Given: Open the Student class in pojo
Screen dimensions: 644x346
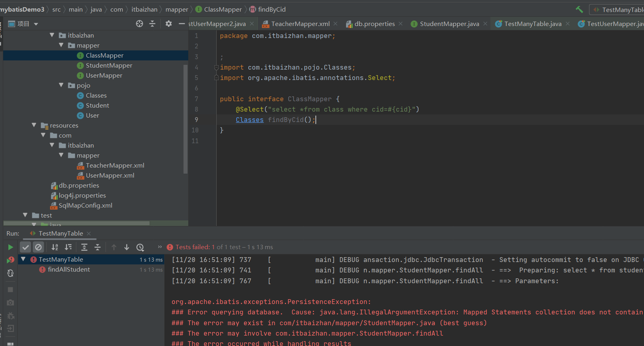Looking at the screenshot, I should point(98,106).
